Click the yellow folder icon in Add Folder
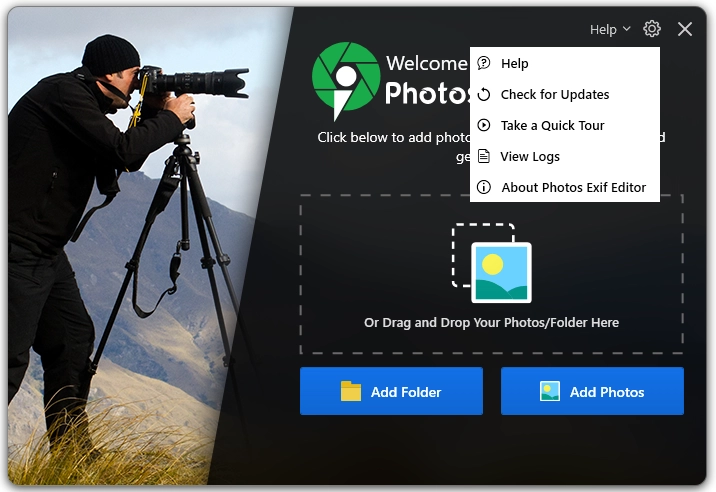Viewport: 716px width, 492px height. pos(351,392)
